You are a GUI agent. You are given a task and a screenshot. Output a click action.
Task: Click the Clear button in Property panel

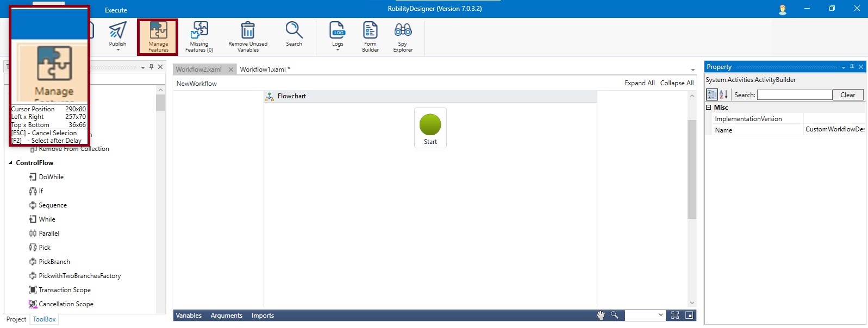coord(847,95)
